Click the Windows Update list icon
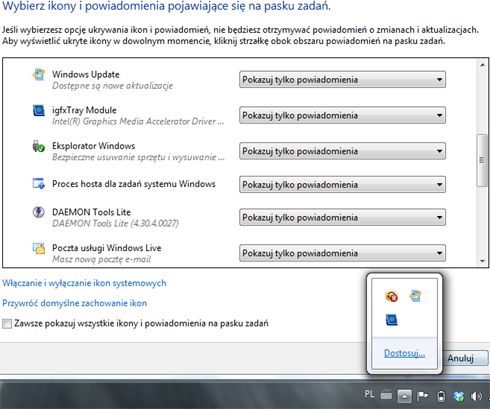The width and height of the screenshot is (490, 409). (39, 75)
